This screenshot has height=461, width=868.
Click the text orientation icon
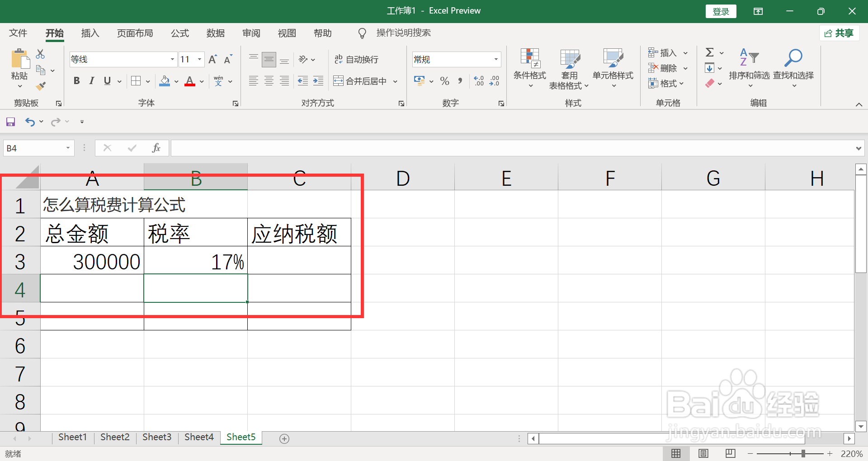[303, 59]
